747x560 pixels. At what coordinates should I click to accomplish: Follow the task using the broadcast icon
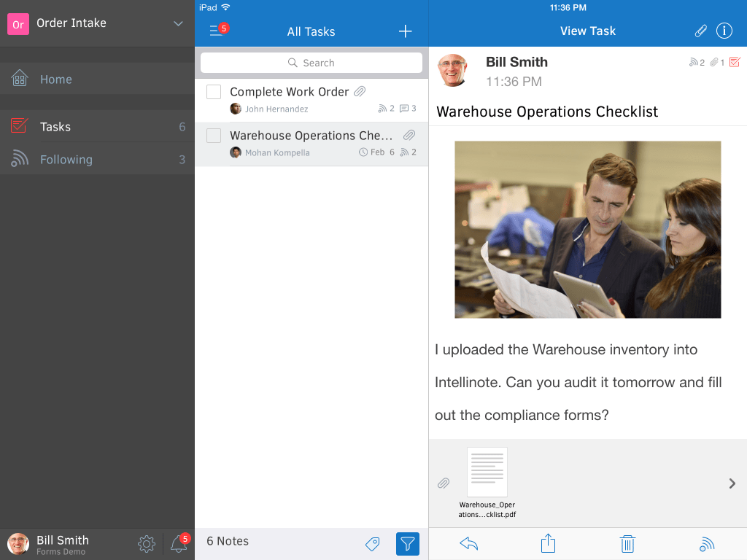[706, 543]
